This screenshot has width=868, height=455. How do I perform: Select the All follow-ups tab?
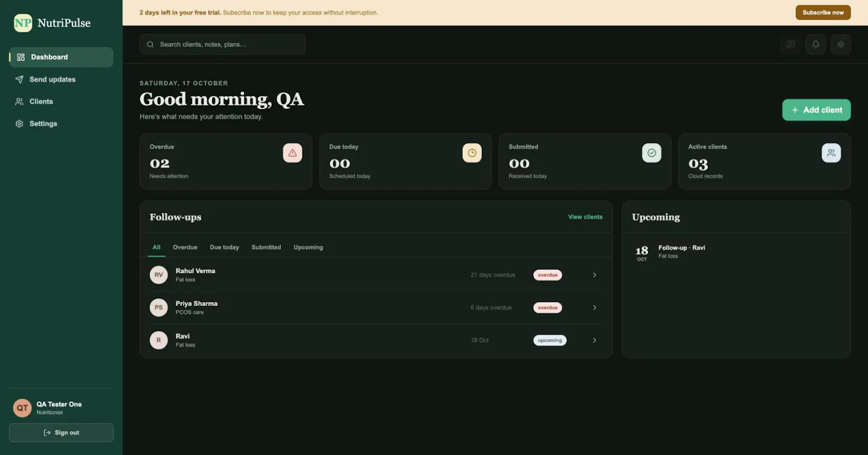156,247
